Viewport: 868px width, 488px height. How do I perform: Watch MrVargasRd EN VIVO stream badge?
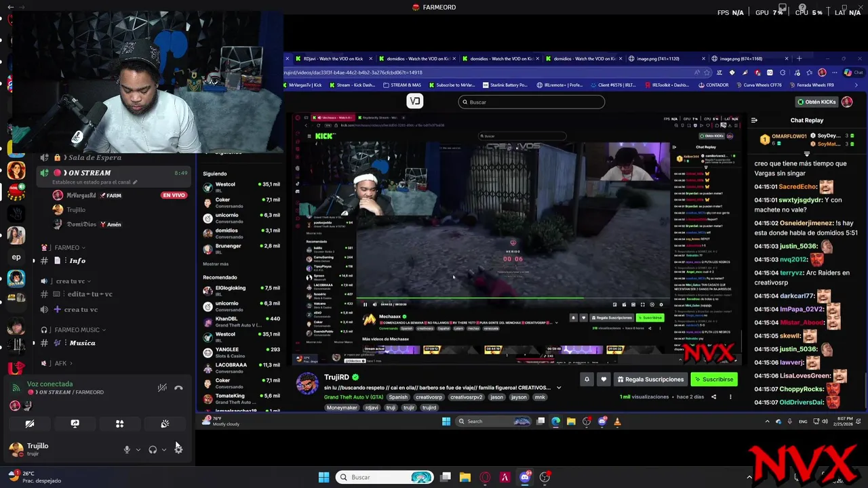pyautogui.click(x=174, y=195)
